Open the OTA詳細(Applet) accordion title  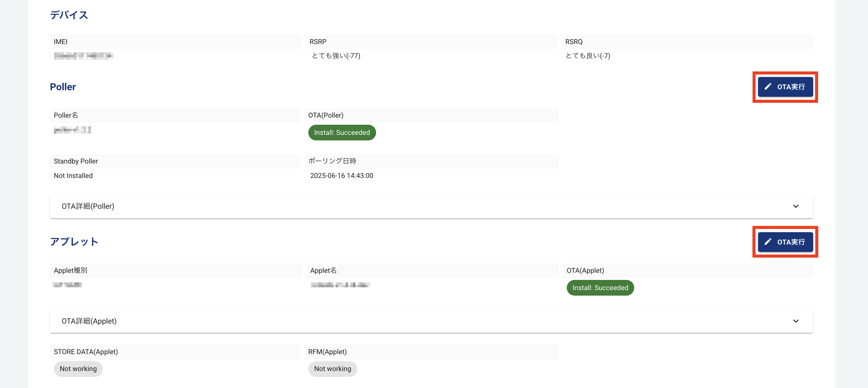[89, 321]
